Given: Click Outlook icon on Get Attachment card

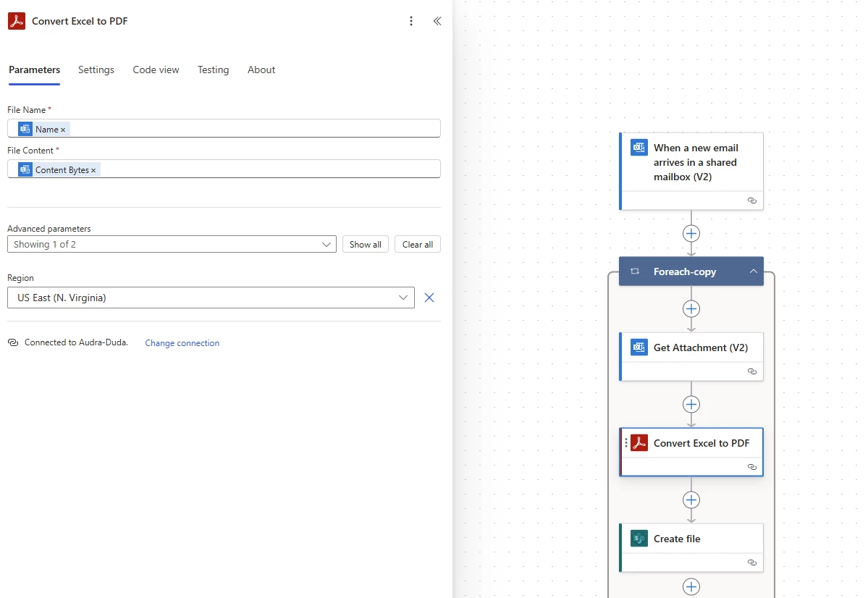Looking at the screenshot, I should pos(639,348).
